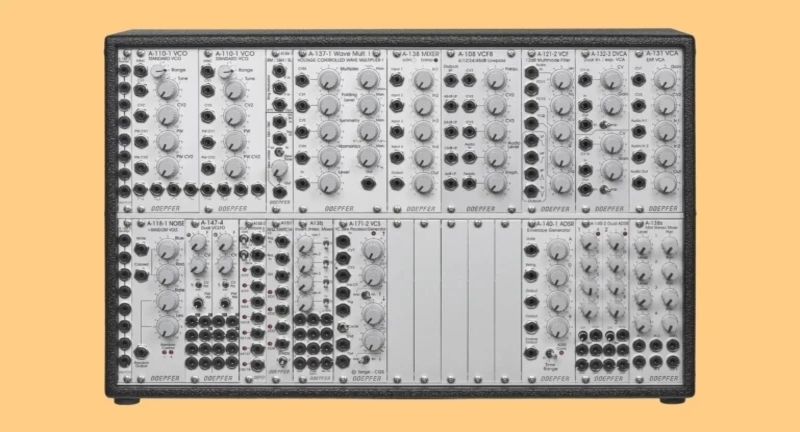Click the Retrig jack on the A-140-1 ADSR
This screenshot has width=800, height=432.
[532, 275]
